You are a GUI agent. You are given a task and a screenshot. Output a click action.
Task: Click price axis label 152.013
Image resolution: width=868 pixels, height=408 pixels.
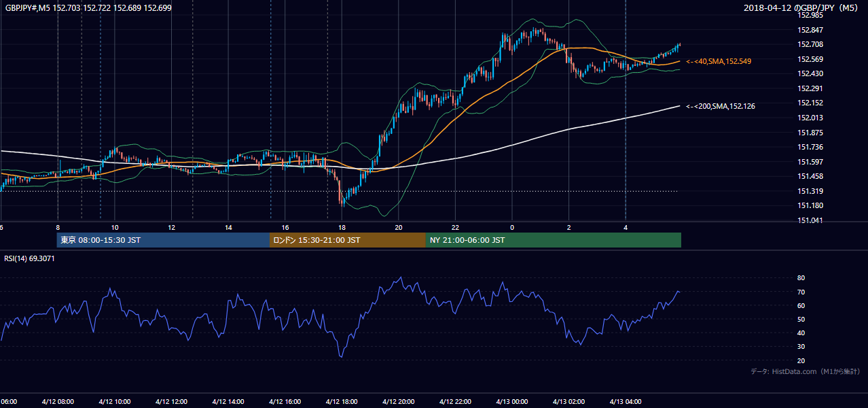click(x=810, y=118)
